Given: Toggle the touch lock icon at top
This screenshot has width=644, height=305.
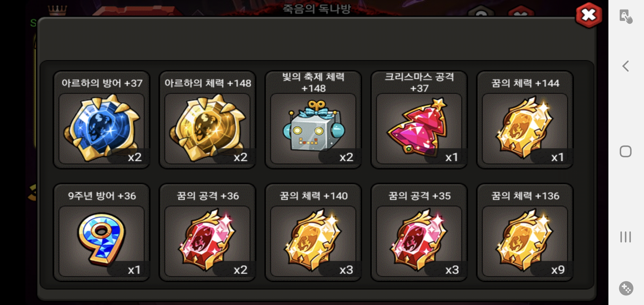Looking at the screenshot, I should point(626,16).
